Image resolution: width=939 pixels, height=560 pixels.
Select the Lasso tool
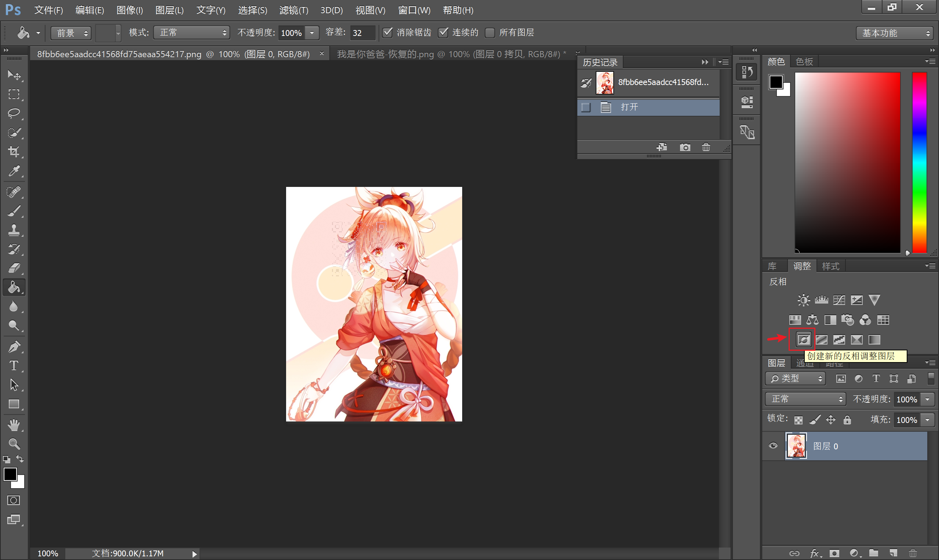point(14,113)
